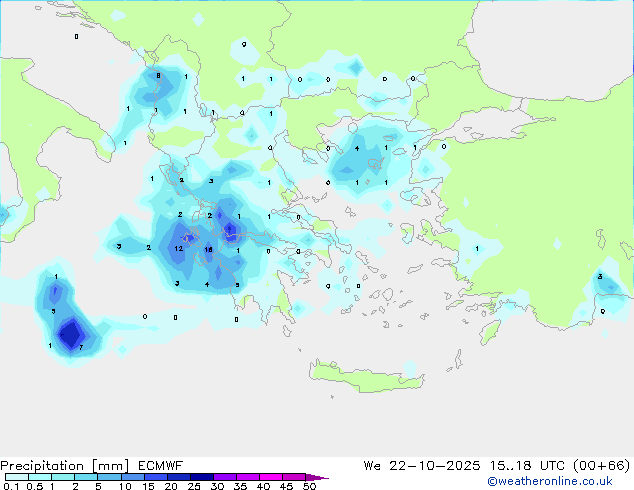Click the '7' value near the dark blue cell
The width and height of the screenshot is (634, 490).
(x=81, y=347)
